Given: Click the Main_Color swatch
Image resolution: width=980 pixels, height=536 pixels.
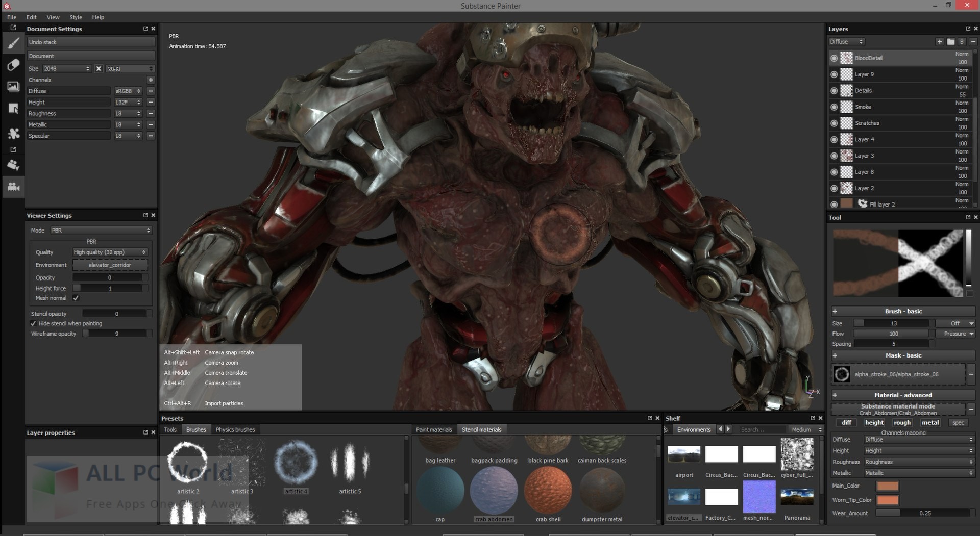Looking at the screenshot, I should 888,486.
